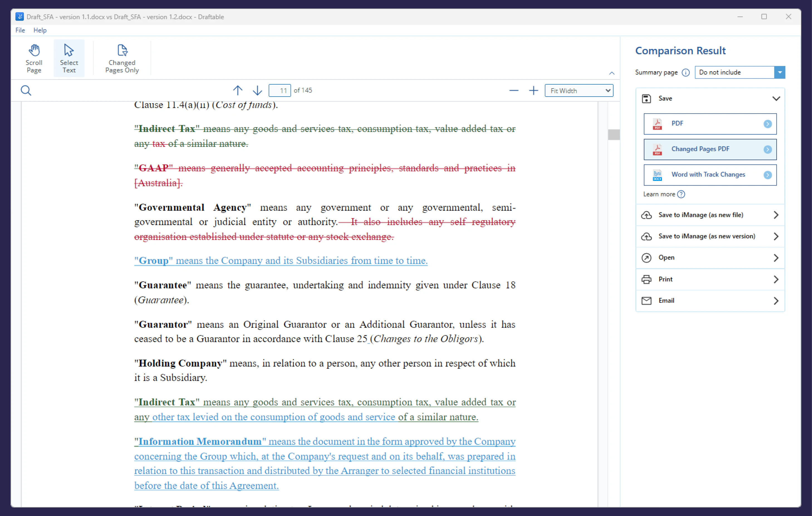Select Save to iManage as new version
812x516 pixels.
tap(710, 236)
